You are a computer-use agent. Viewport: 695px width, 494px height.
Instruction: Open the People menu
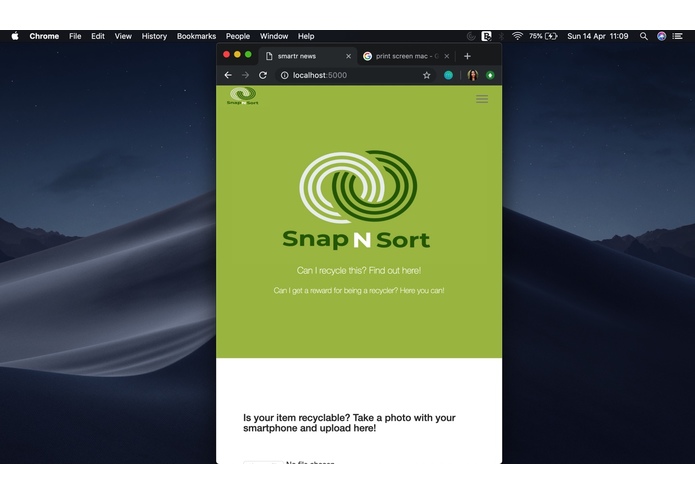(238, 36)
